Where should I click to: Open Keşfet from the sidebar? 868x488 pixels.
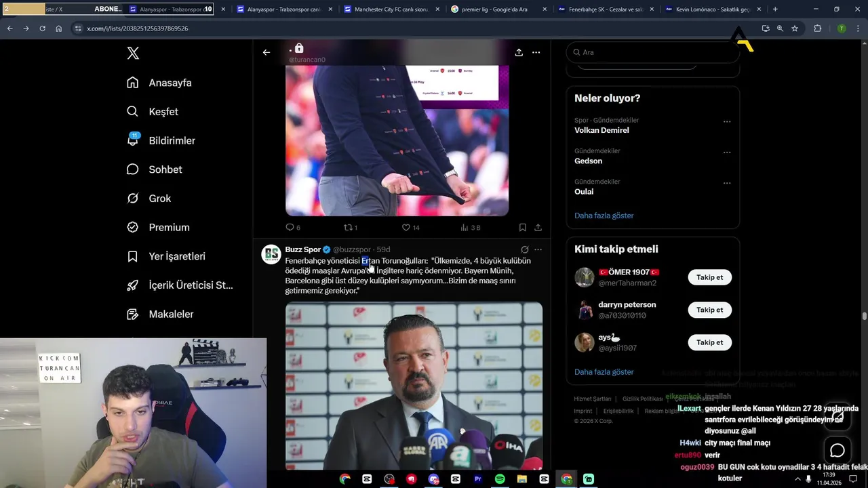pyautogui.click(x=153, y=112)
